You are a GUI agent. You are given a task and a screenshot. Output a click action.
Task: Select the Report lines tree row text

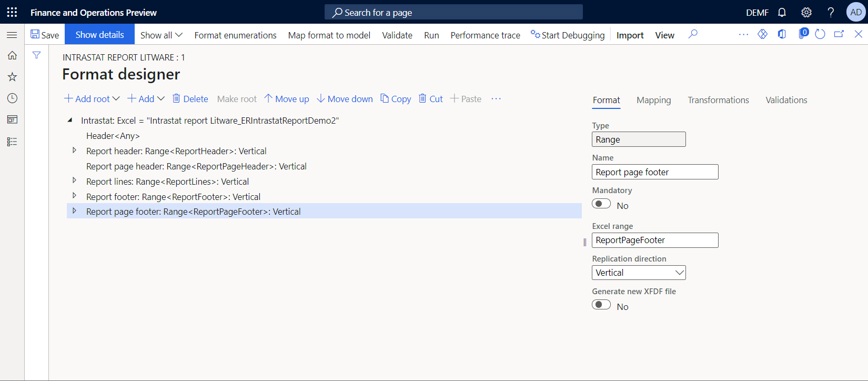click(167, 182)
